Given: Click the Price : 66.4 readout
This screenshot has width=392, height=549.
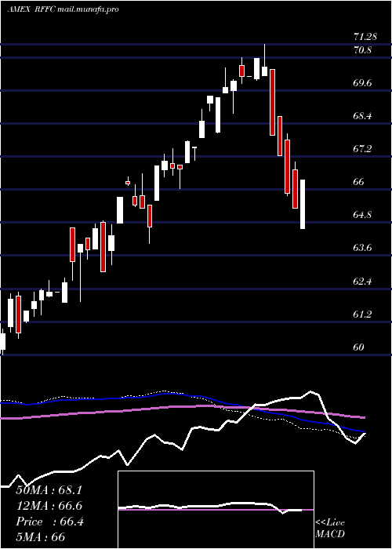Looking at the screenshot, I should [49, 522].
